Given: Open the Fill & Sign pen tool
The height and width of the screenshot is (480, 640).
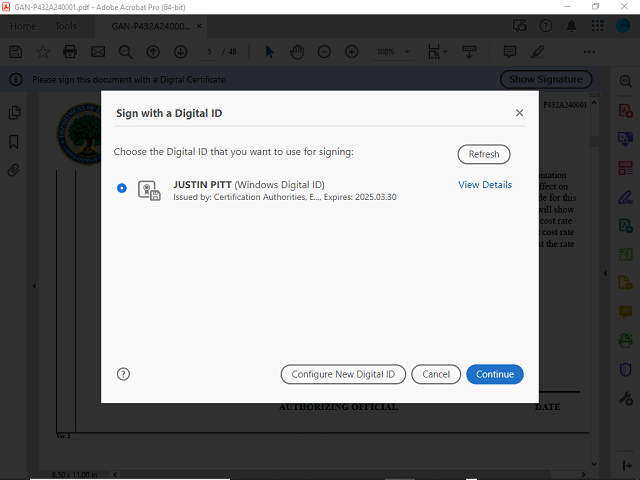Looking at the screenshot, I should 625,197.
